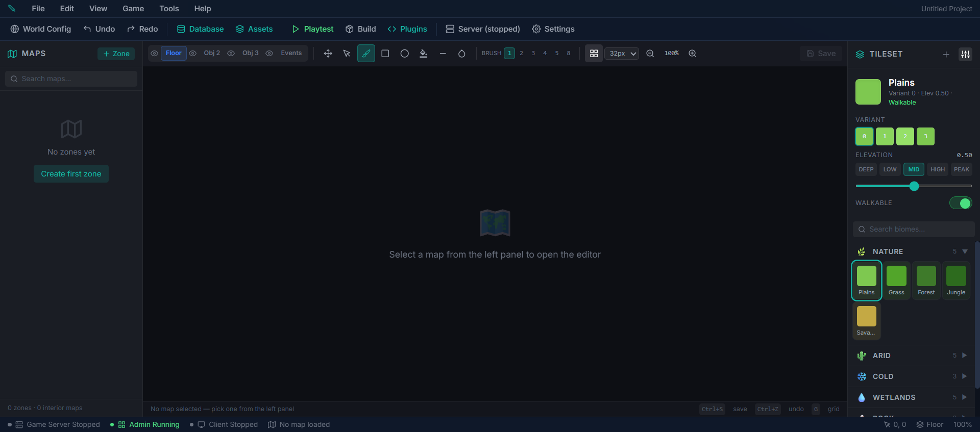Select variant 2 tile
Viewport: 980px width, 432px height.
(905, 137)
